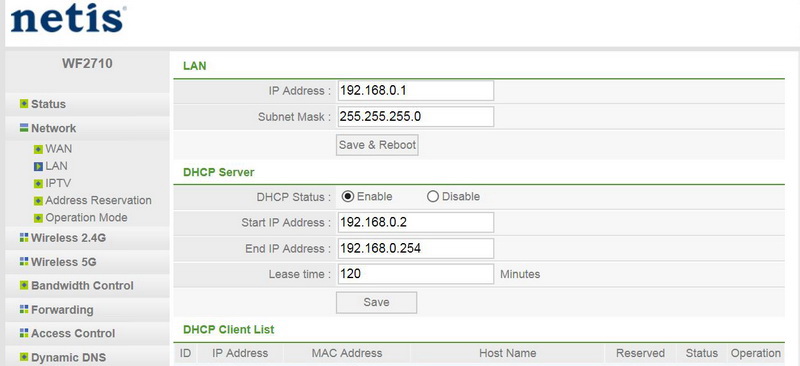Open the Forwarding menu
This screenshot has height=366, width=800.
coord(62,310)
